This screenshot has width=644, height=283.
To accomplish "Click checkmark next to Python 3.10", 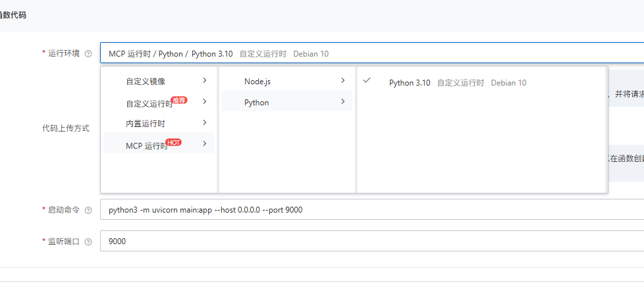I will [367, 80].
